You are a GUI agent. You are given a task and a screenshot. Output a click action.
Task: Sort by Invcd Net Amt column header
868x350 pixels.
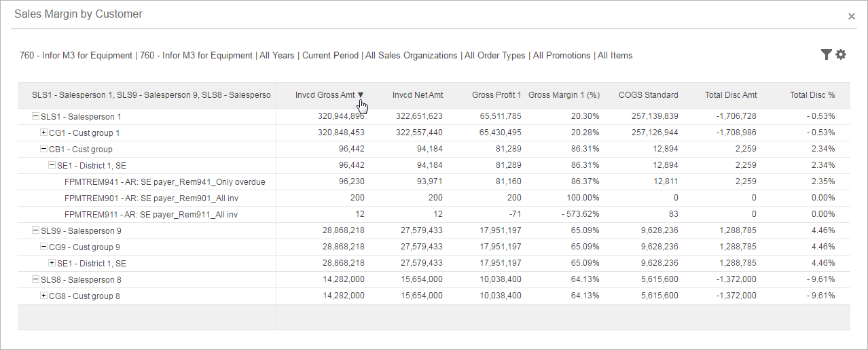pyautogui.click(x=417, y=95)
